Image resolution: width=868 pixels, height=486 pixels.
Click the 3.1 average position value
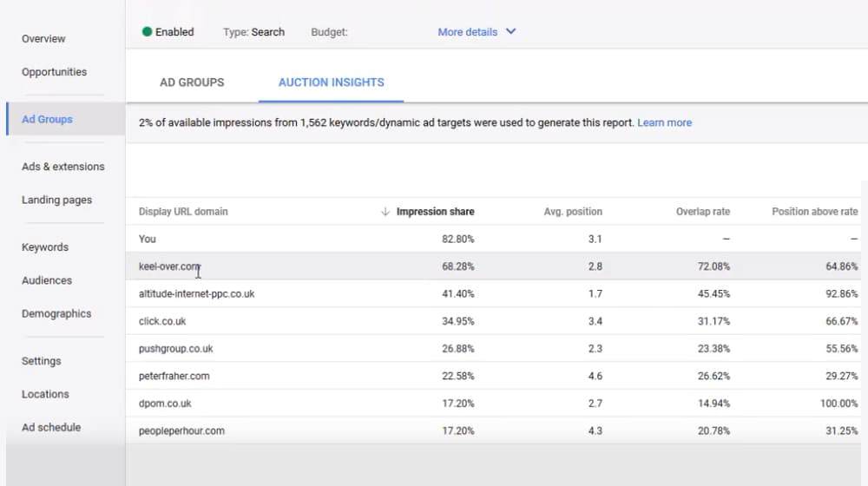(595, 240)
